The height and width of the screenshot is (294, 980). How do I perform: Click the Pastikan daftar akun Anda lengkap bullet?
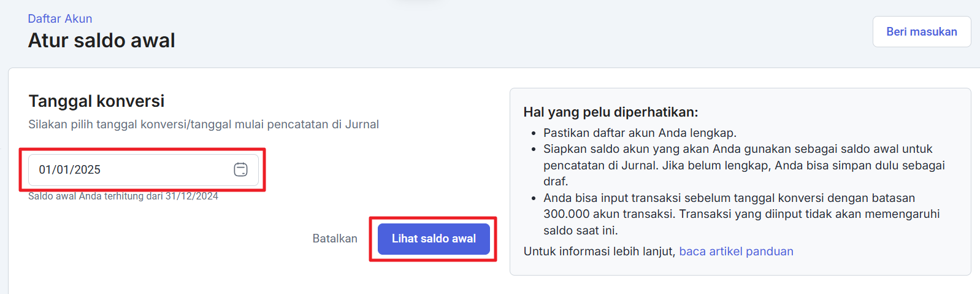pyautogui.click(x=640, y=133)
